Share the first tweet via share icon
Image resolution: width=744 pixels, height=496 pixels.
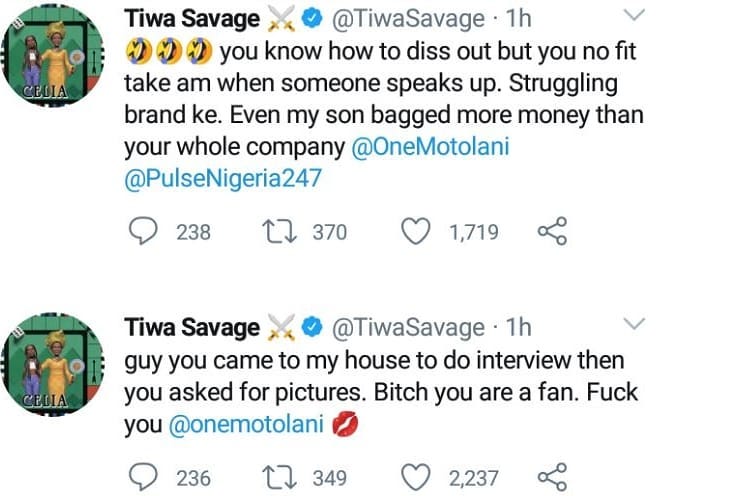[552, 232]
